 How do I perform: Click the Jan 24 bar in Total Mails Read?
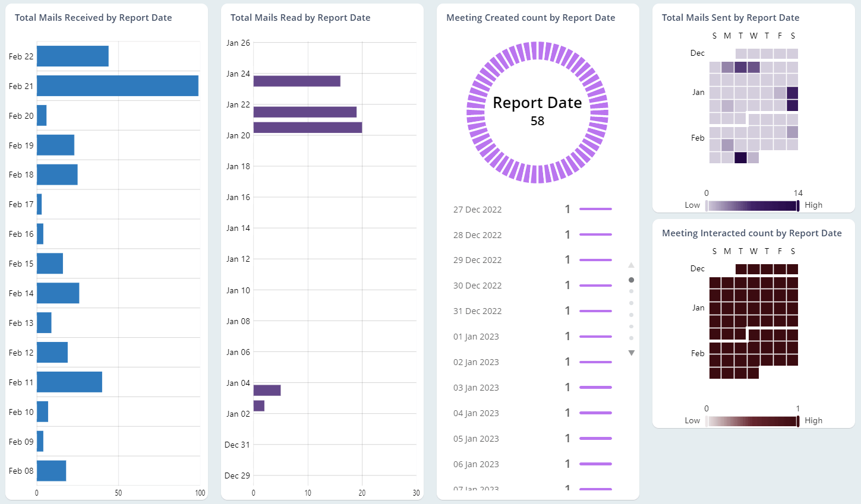[296, 81]
